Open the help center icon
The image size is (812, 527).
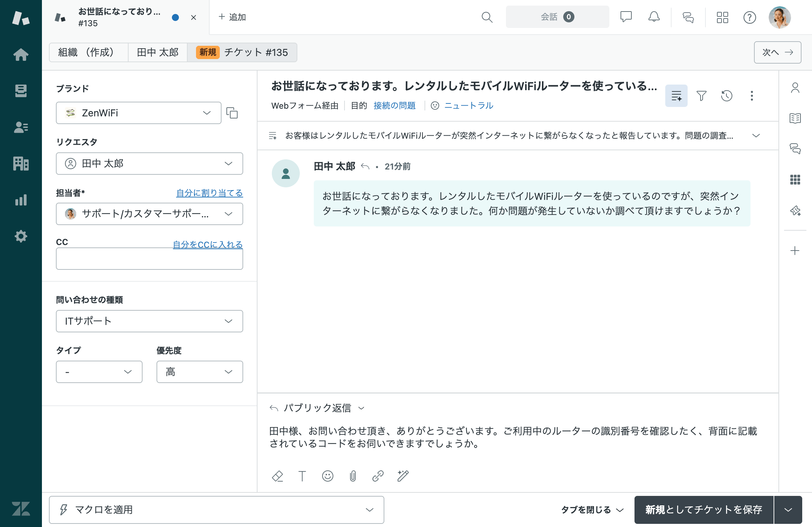[x=749, y=17]
